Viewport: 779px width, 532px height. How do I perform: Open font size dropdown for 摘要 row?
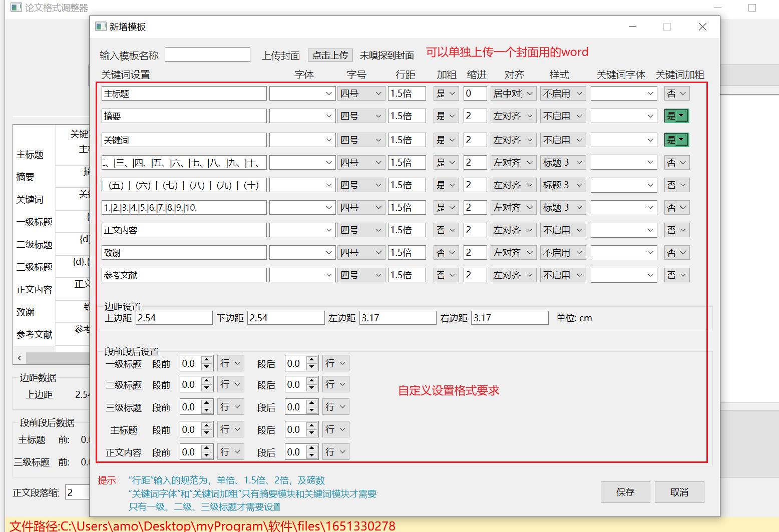point(361,116)
